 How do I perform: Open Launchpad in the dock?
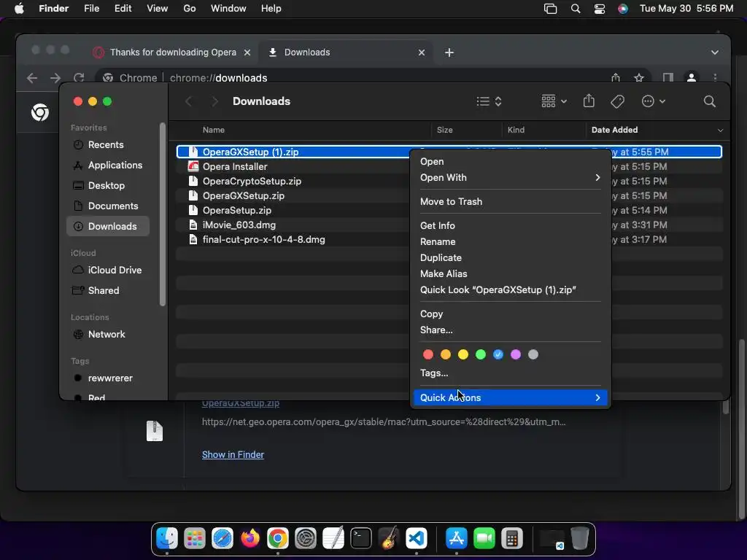[195, 539]
